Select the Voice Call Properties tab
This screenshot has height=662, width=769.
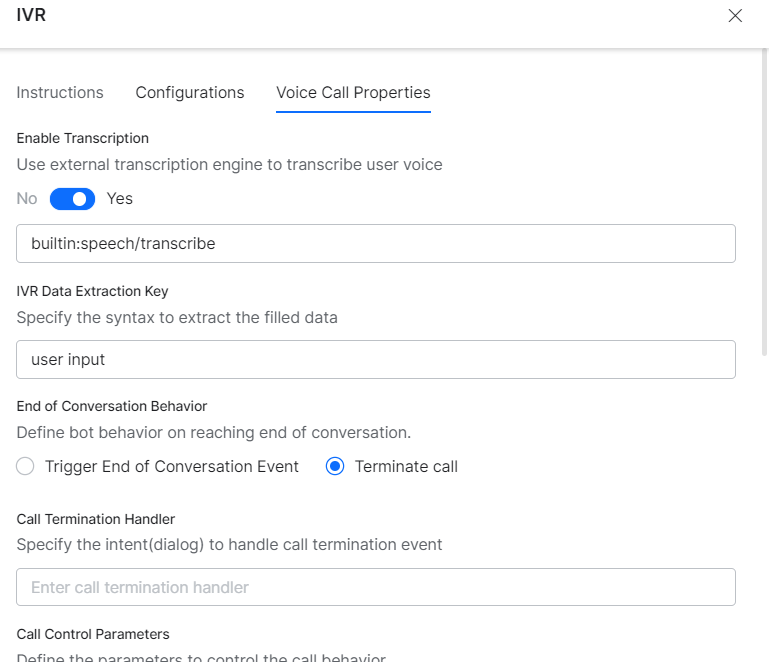pos(353,92)
